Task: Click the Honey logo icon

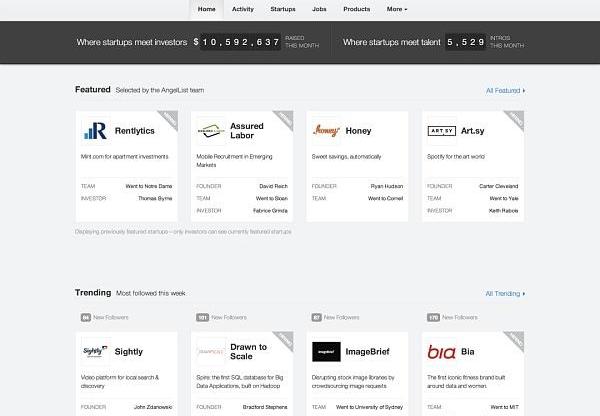Action: (327, 130)
